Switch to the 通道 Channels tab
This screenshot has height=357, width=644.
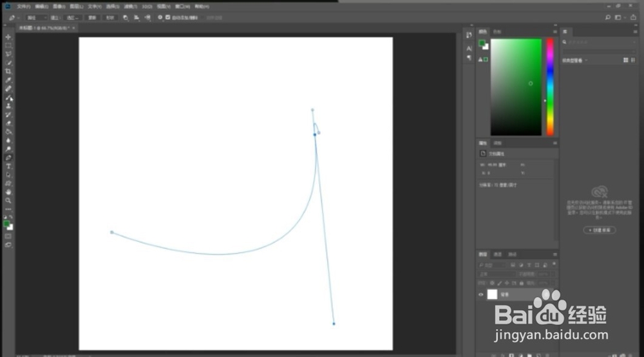pyautogui.click(x=497, y=255)
